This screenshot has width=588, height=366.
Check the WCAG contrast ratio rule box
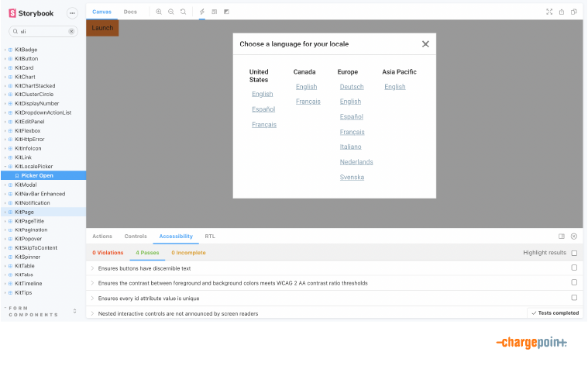coord(574,282)
